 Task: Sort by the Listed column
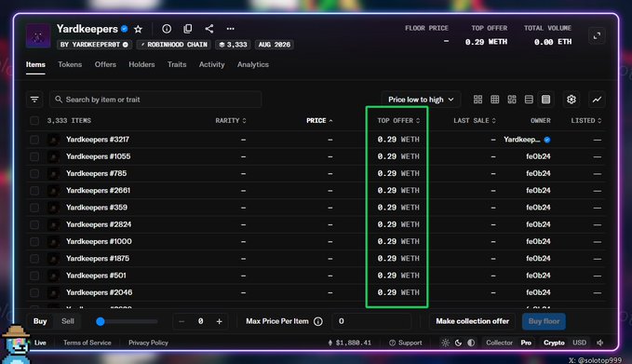[586, 120]
